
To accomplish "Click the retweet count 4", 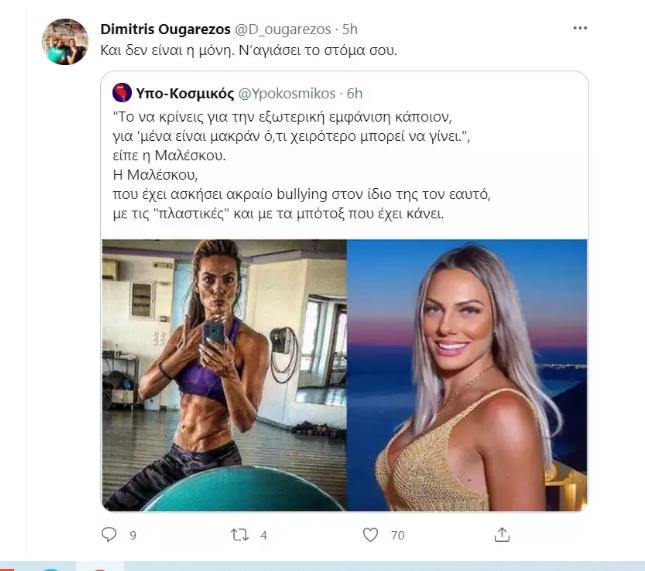I will 263,536.
